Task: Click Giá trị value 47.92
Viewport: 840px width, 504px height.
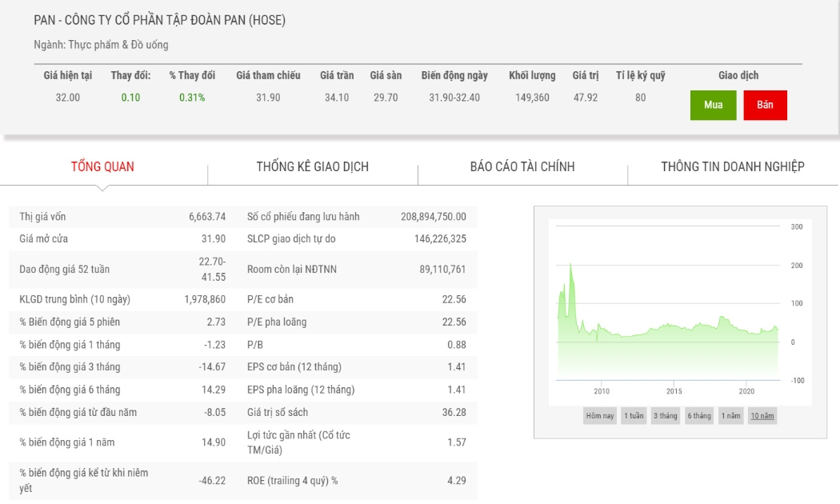Action: click(586, 98)
